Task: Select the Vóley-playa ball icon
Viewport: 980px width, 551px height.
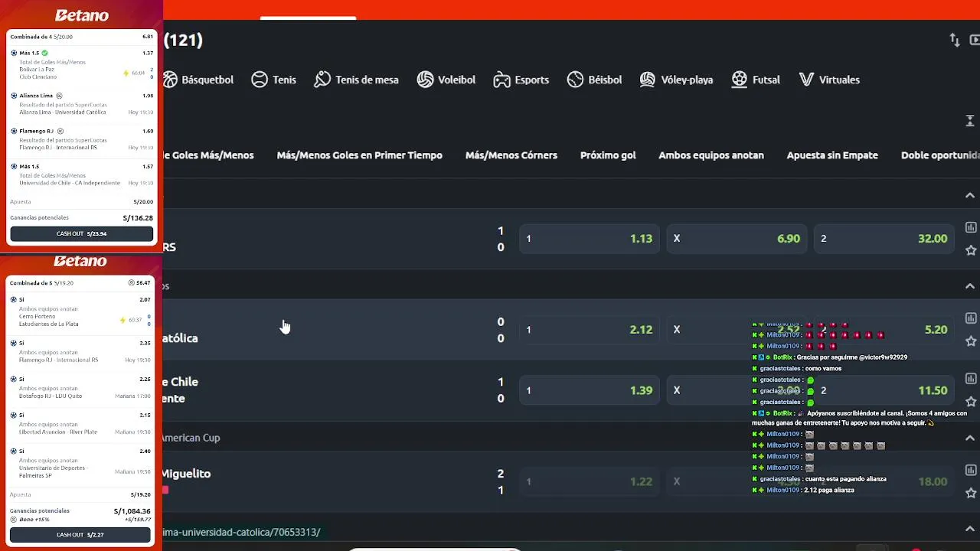Action: [648, 80]
